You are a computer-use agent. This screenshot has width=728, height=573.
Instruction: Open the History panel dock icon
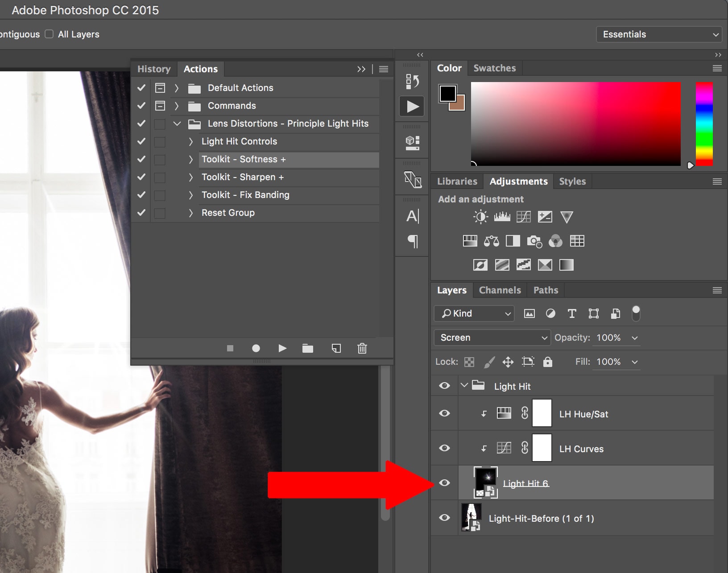coord(412,82)
